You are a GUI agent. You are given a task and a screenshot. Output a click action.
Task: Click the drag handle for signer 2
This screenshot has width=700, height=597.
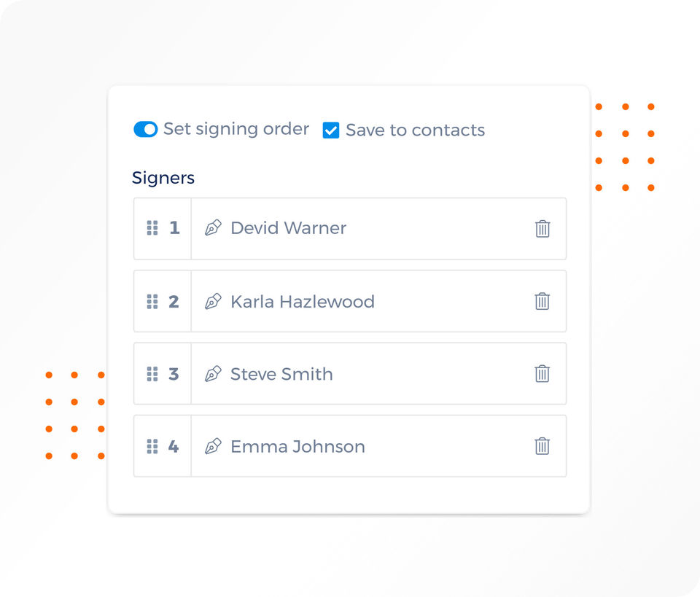152,301
